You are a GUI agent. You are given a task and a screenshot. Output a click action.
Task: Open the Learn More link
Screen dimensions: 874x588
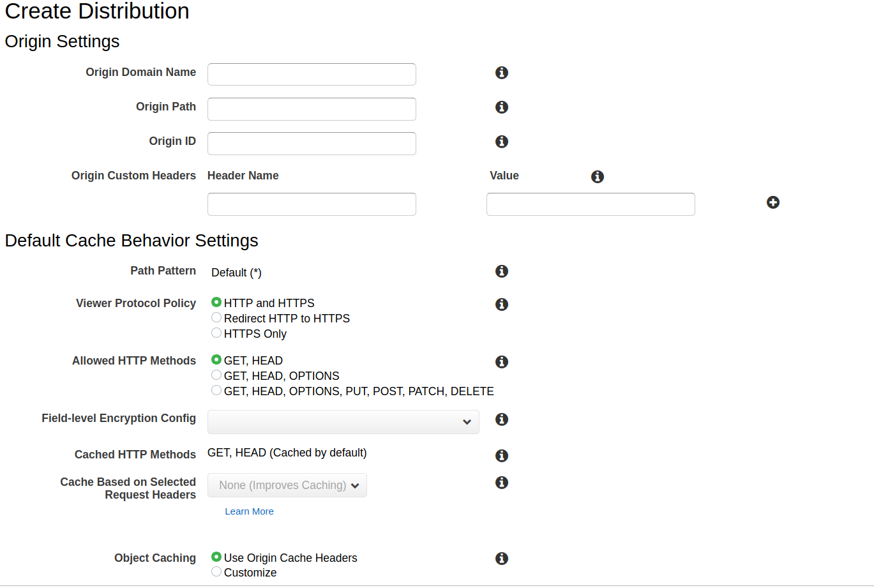[x=249, y=511]
